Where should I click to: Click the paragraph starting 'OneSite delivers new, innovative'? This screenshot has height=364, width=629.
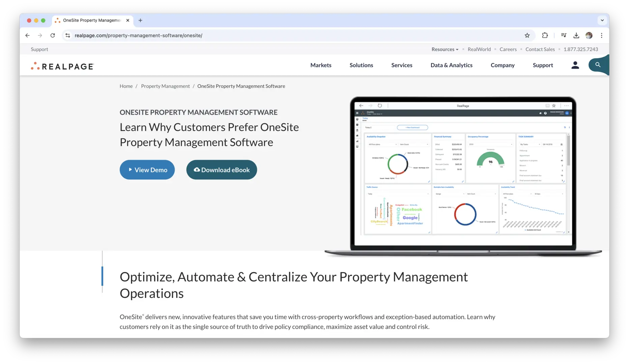[308, 322]
